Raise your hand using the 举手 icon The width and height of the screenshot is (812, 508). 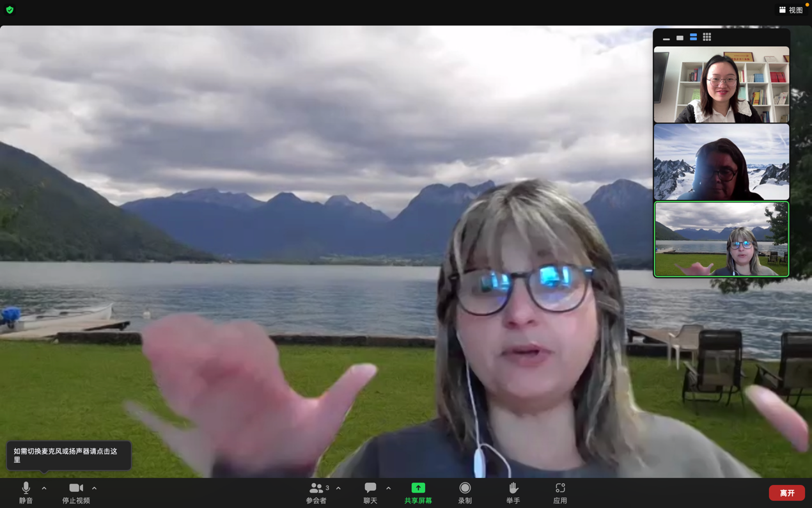tap(513, 488)
